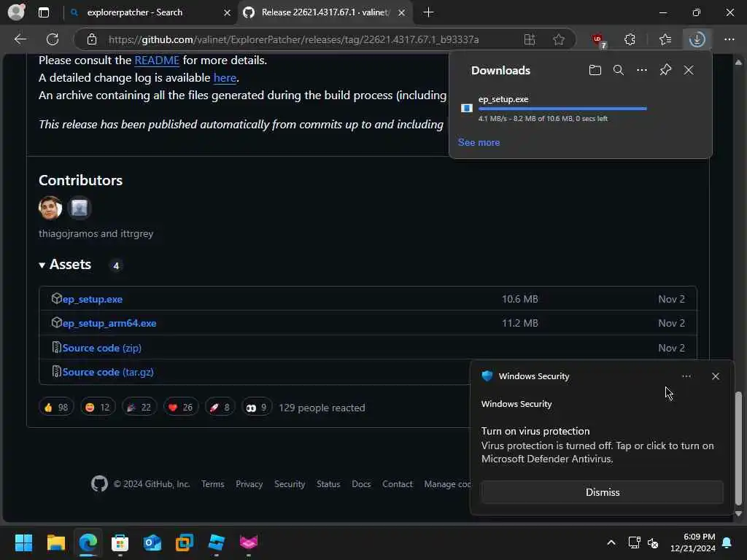Open the Favorites list icon
The image size is (747, 560).
tap(665, 39)
